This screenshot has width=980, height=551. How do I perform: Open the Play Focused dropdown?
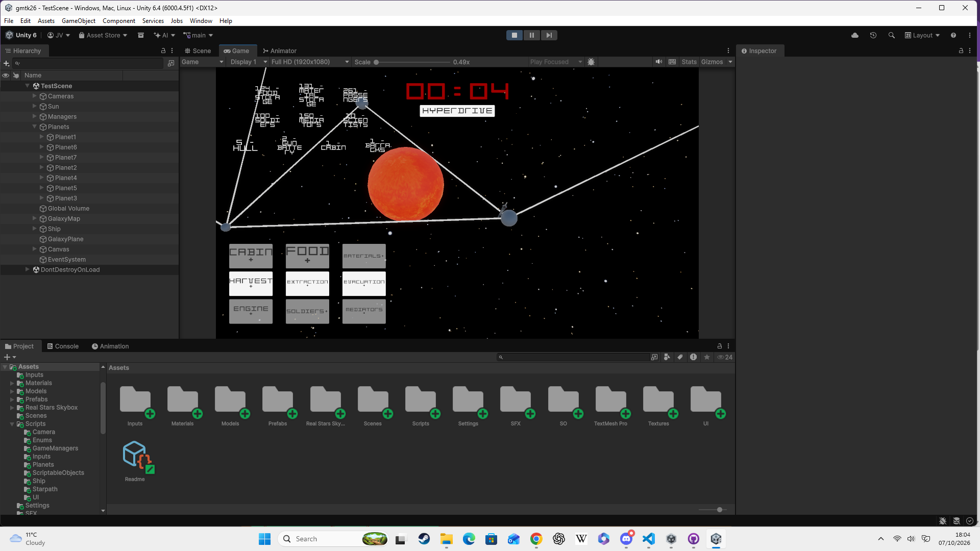point(556,62)
